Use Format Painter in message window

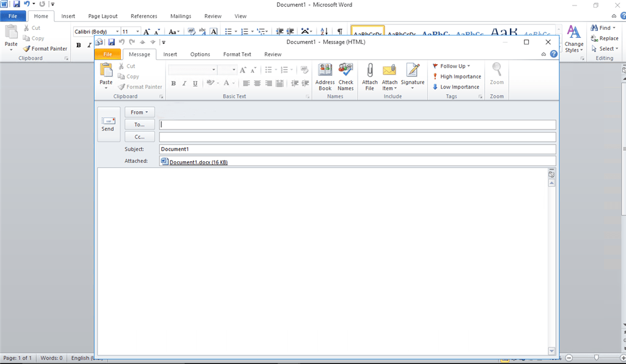140,87
